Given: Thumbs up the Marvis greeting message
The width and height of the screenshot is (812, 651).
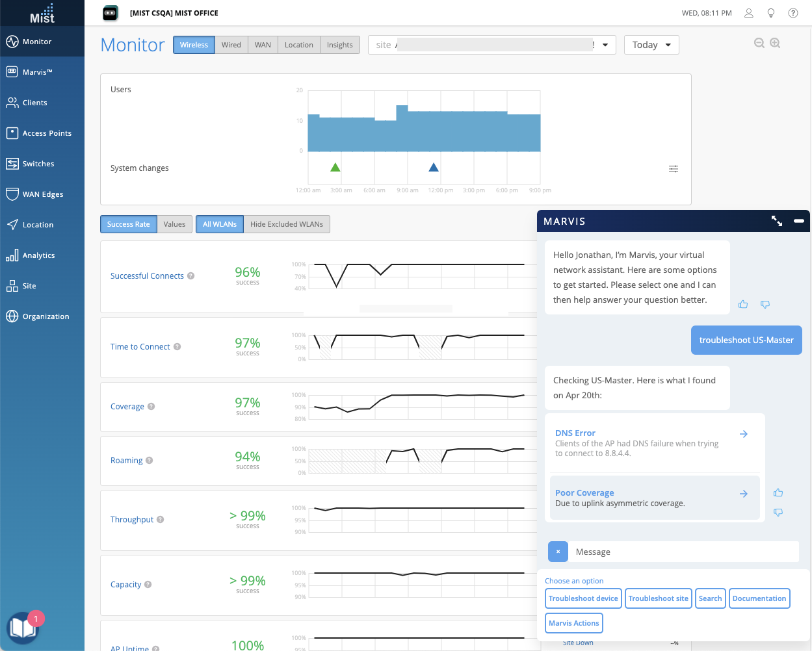Looking at the screenshot, I should [x=743, y=304].
